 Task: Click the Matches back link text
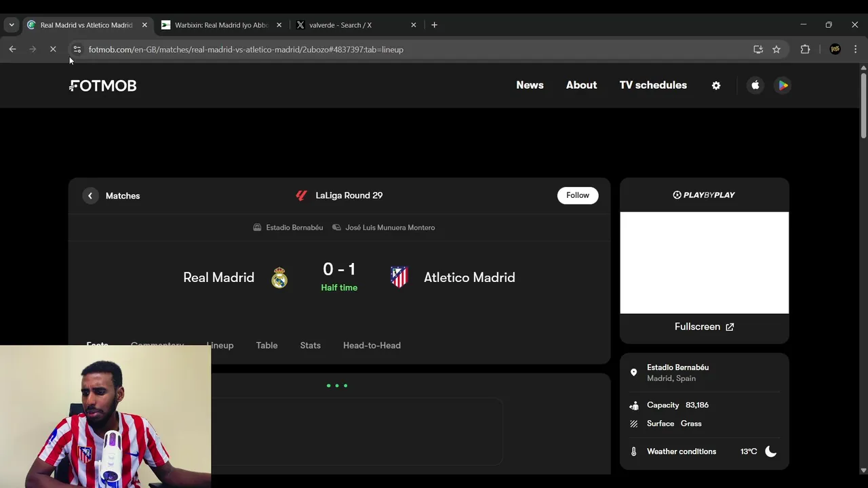[x=123, y=196]
